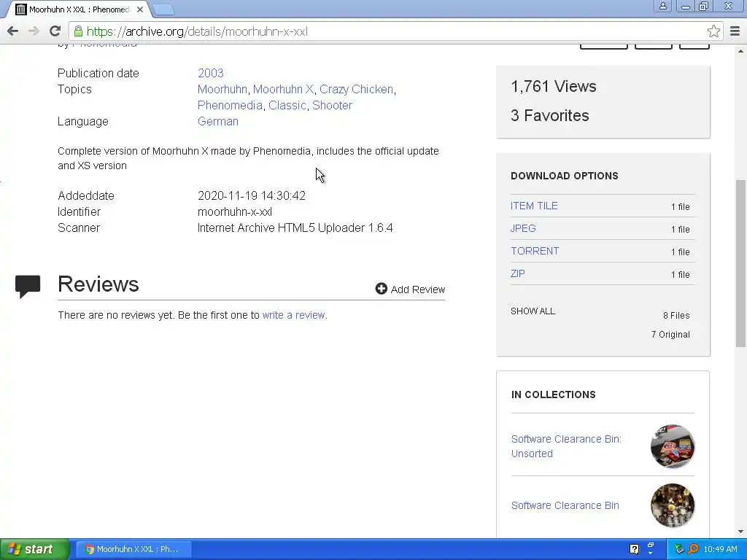
Task: Open the Windows Start menu
Action: [x=34, y=549]
